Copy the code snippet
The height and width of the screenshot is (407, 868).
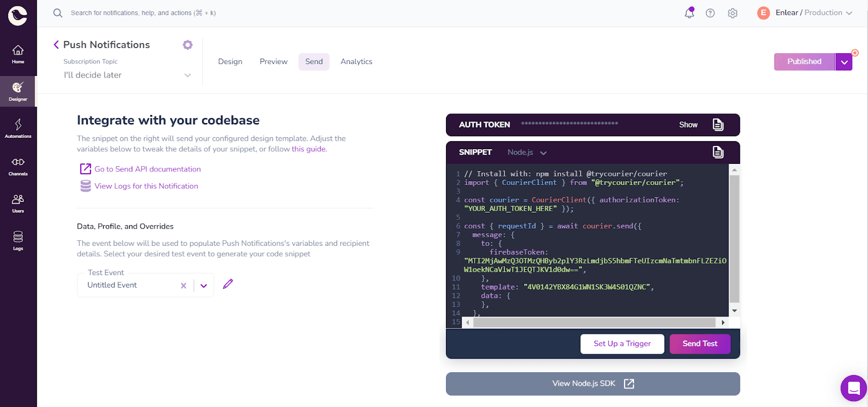[718, 152]
